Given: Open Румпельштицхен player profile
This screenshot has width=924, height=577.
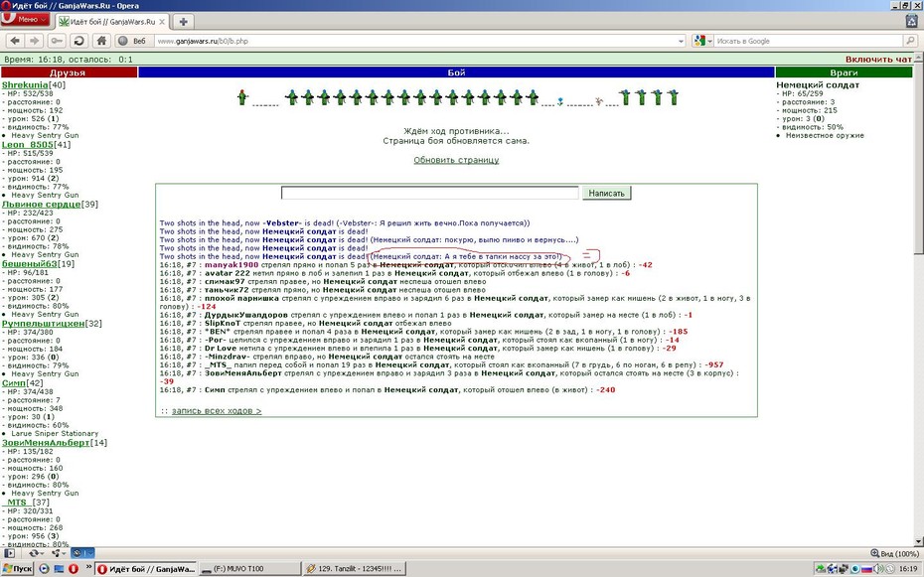Looking at the screenshot, I should pyautogui.click(x=43, y=323).
